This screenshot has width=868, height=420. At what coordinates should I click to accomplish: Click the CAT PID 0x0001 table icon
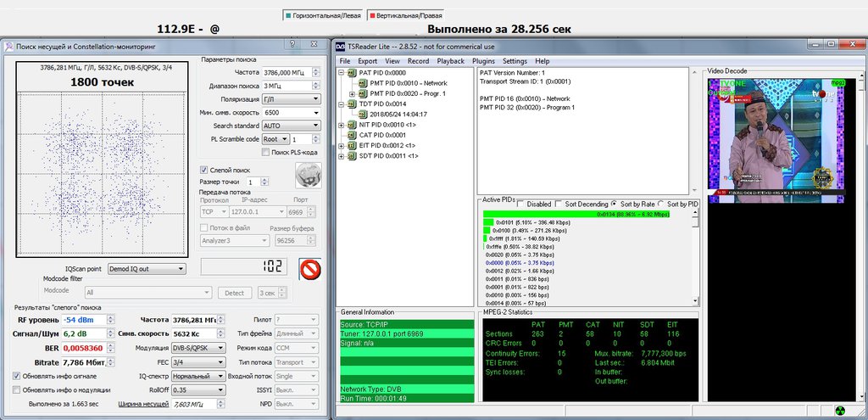353,135
